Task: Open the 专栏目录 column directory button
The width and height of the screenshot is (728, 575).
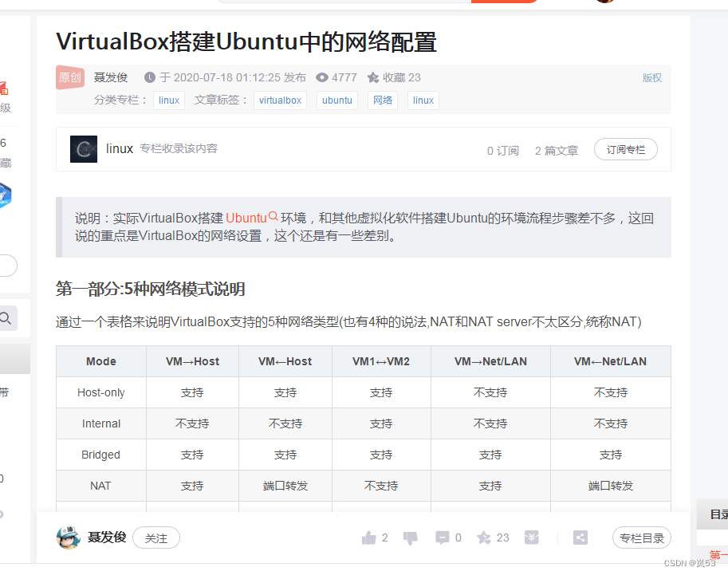Action: (x=642, y=538)
